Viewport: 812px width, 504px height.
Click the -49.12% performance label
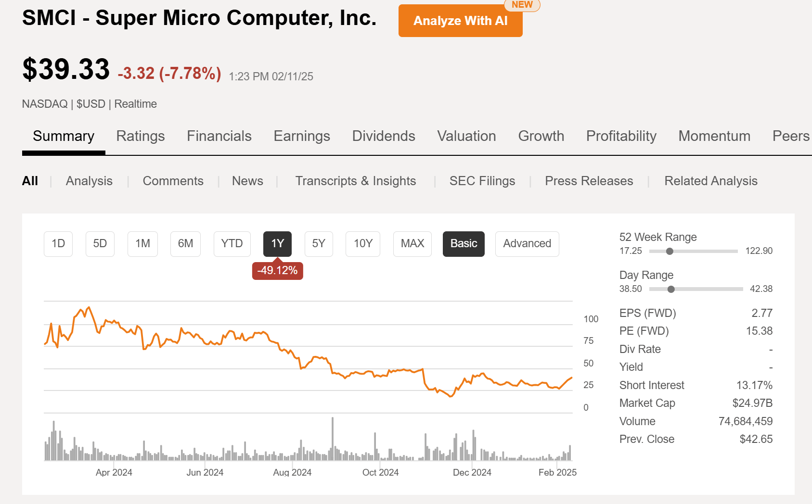pos(277,270)
